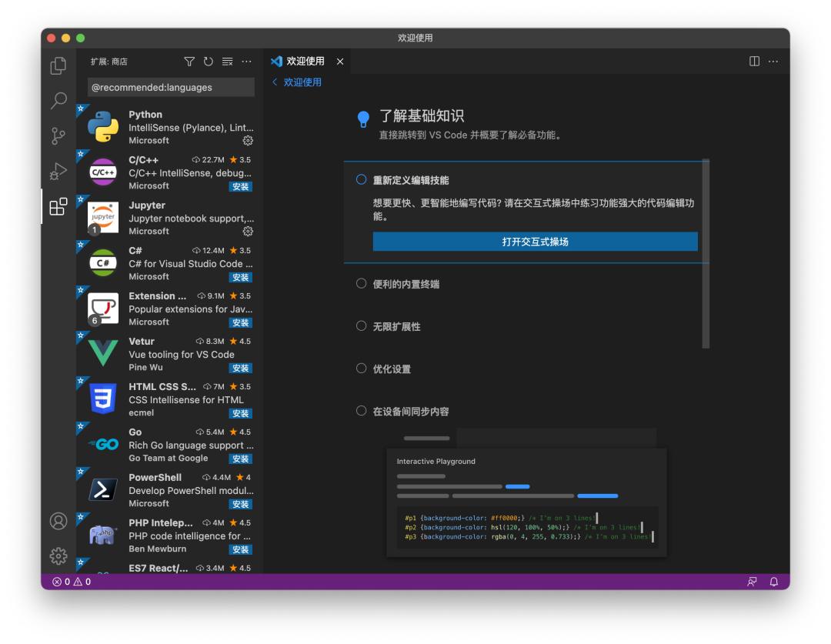Viewport: 831px width, 644px height.
Task: Clear extensions search results icon
Action: tap(227, 62)
